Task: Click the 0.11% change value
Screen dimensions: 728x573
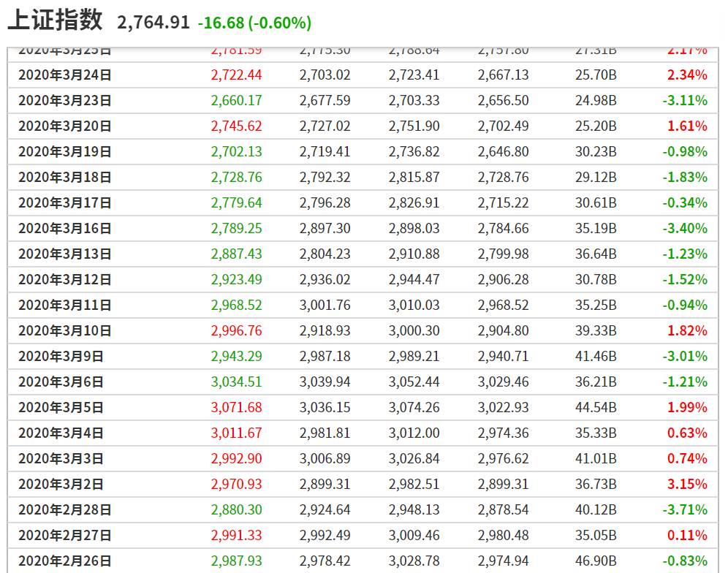Action: coord(687,535)
